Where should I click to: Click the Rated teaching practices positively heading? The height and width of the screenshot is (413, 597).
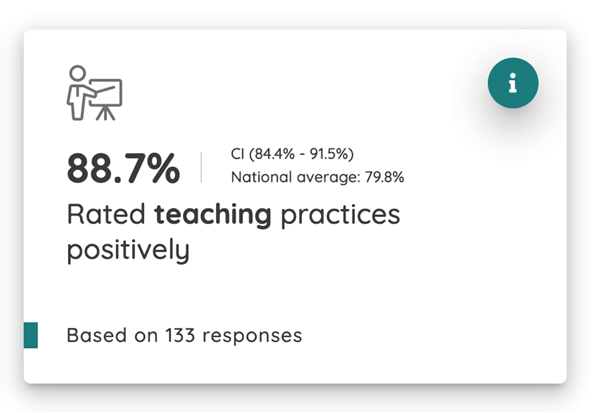(x=233, y=232)
